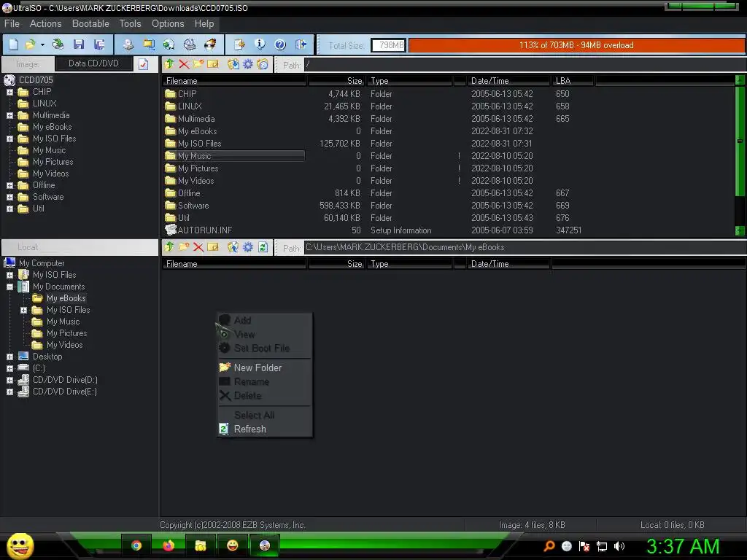This screenshot has height=560, width=747.
Task: Click the orange 113% overload capacity bar
Action: coord(576,45)
